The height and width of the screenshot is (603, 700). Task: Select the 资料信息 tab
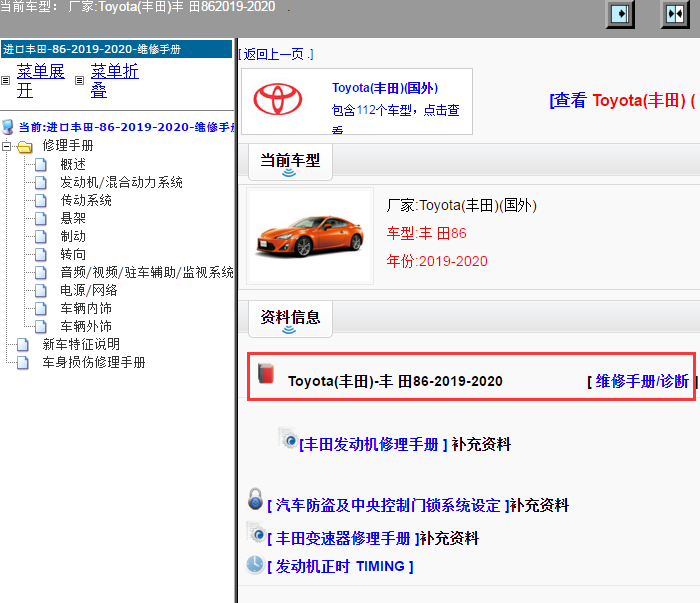(x=290, y=319)
